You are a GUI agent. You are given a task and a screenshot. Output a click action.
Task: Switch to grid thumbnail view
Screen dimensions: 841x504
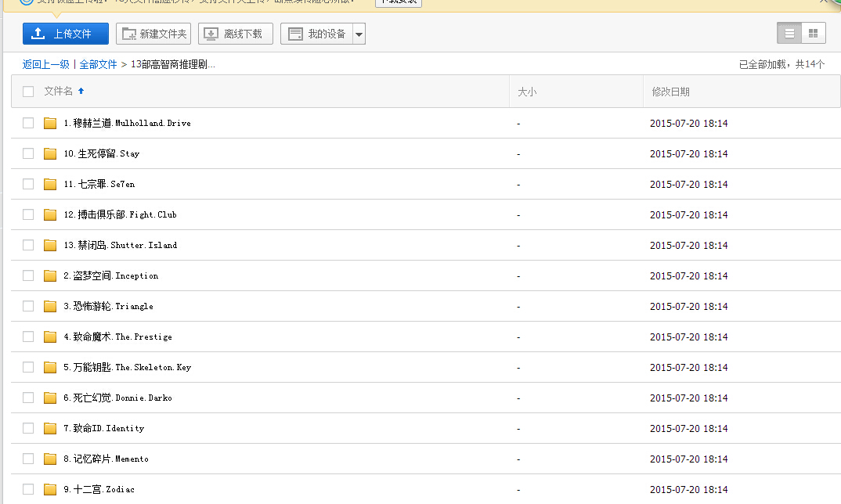813,33
